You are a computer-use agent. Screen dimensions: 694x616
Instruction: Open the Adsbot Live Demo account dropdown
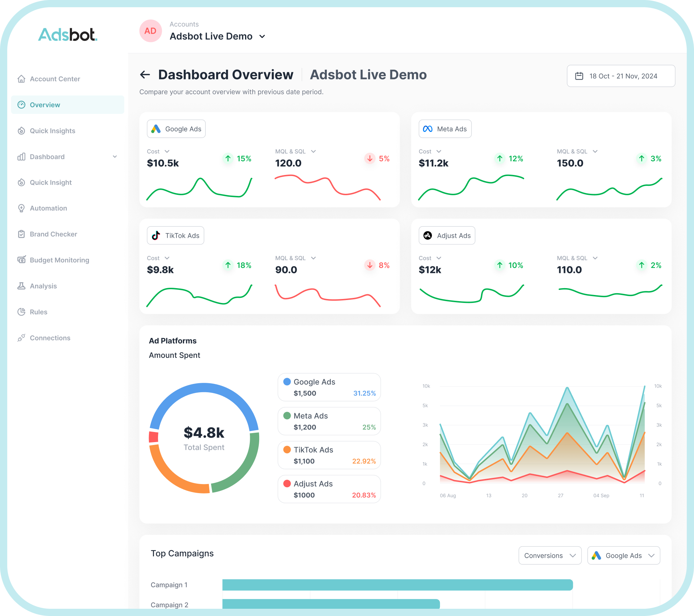tap(262, 37)
